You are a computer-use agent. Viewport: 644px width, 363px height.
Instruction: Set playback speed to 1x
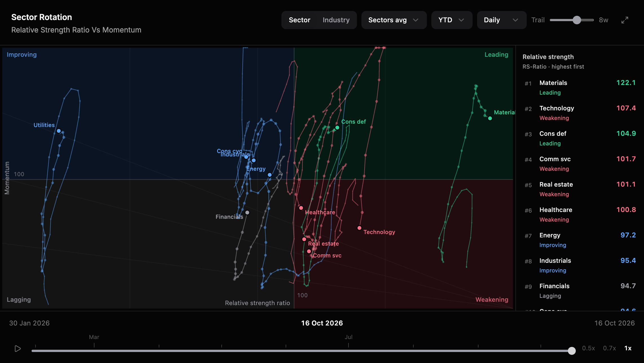click(x=628, y=348)
